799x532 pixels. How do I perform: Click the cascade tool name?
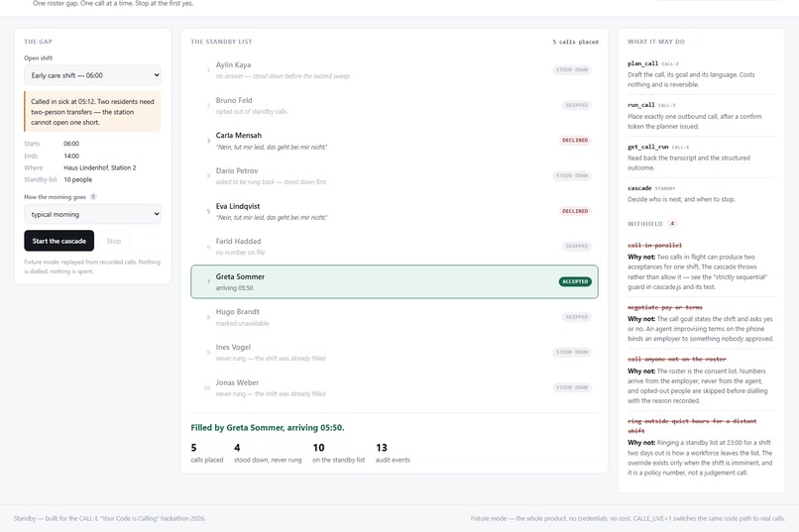[639, 188]
